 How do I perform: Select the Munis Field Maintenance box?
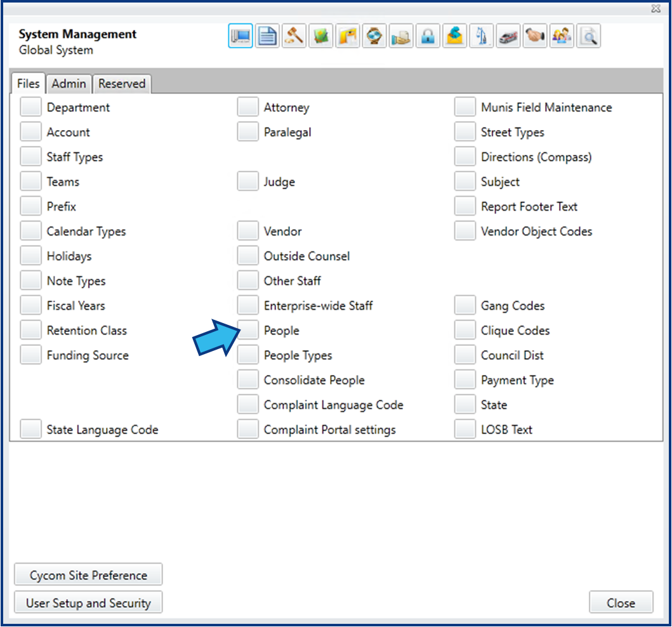[x=465, y=107]
